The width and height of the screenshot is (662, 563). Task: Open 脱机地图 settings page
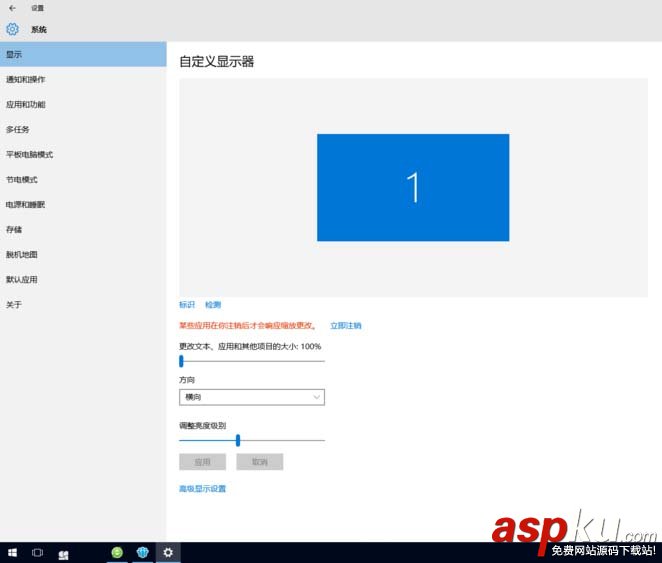pyautogui.click(x=83, y=254)
